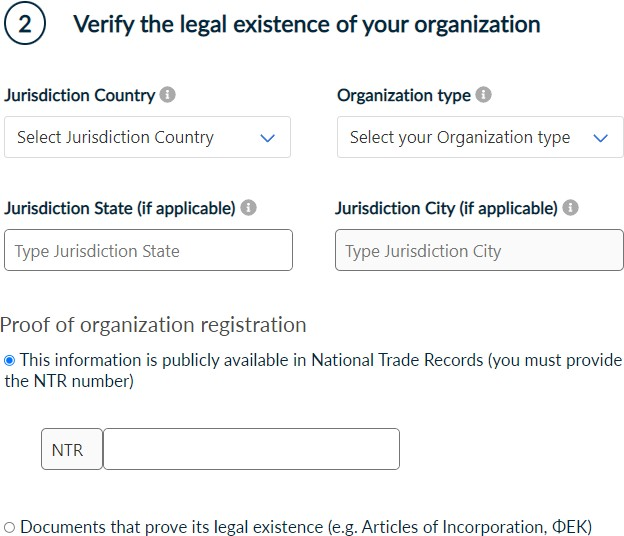
Task: Show info tooltip for Jurisdiction Country
Action: [x=168, y=95]
